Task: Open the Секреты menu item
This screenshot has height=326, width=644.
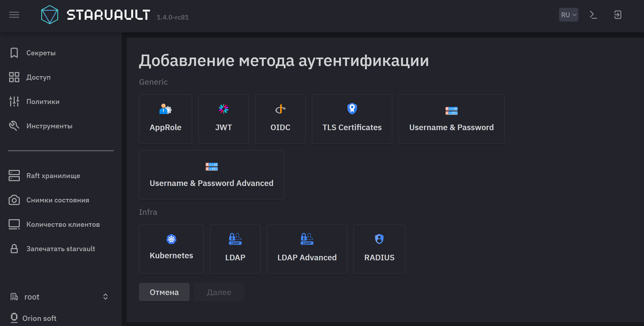Action: click(41, 53)
